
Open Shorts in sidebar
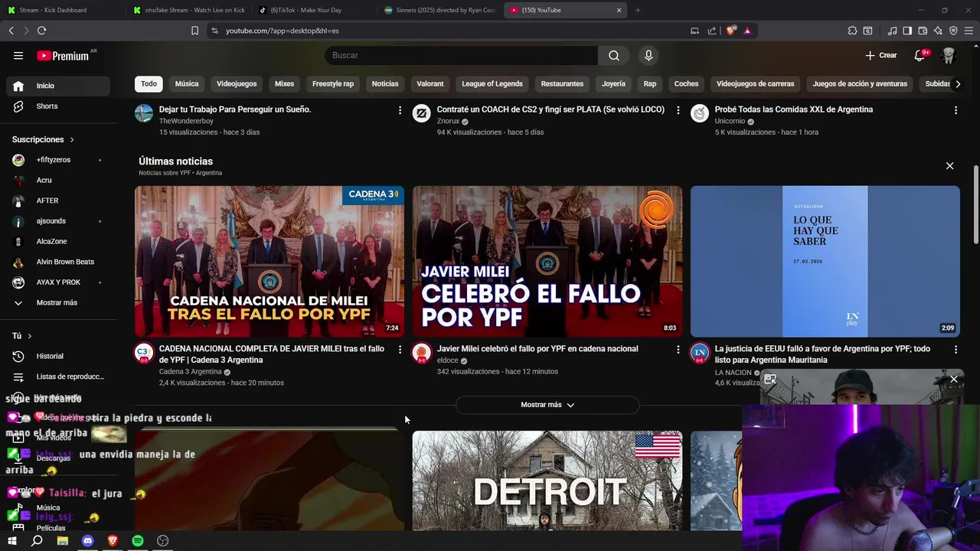click(58, 106)
